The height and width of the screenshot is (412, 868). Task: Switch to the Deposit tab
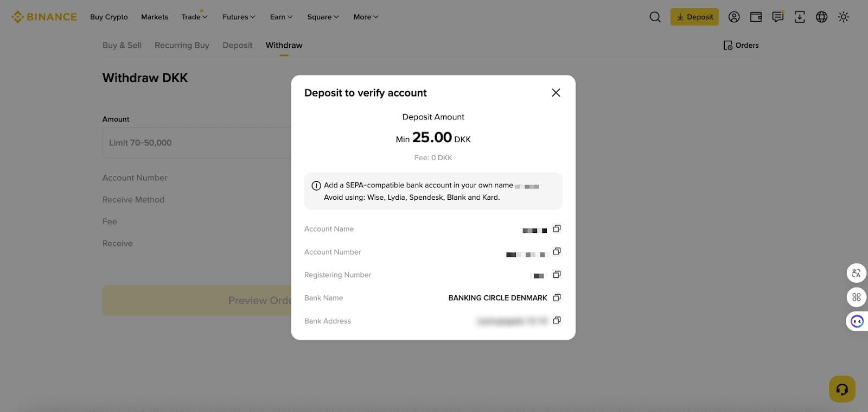(x=238, y=45)
